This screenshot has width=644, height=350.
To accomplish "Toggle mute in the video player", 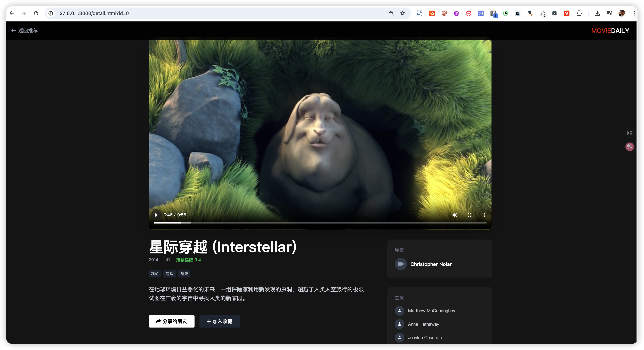I will click(455, 215).
